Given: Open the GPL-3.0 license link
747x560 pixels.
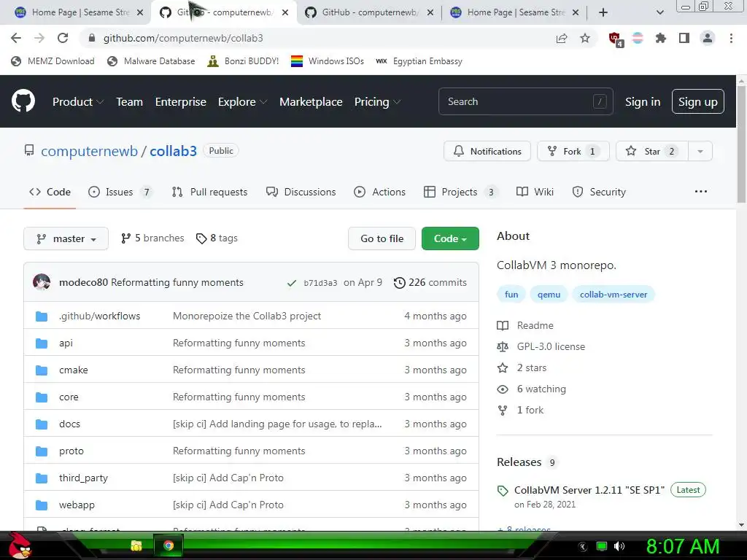Looking at the screenshot, I should click(x=551, y=346).
